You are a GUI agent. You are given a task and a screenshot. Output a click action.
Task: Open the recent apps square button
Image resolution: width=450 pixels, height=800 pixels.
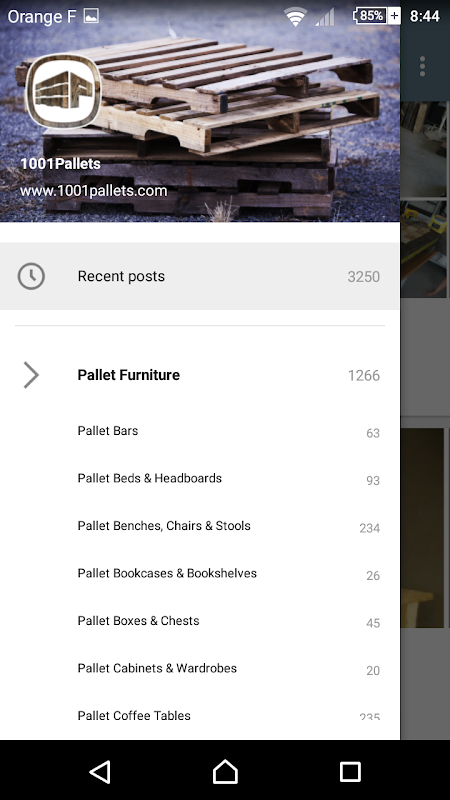(x=350, y=771)
